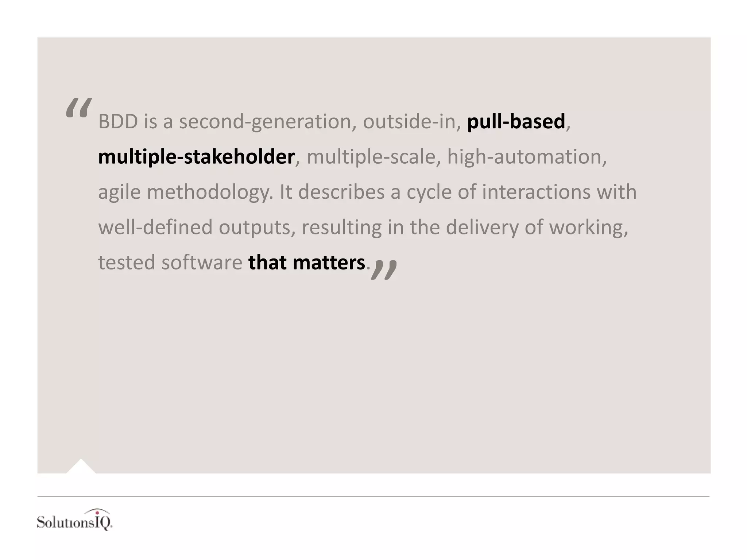747x560 pixels.
Task: Click the SolutionsIQ logo
Action: pyautogui.click(x=74, y=520)
